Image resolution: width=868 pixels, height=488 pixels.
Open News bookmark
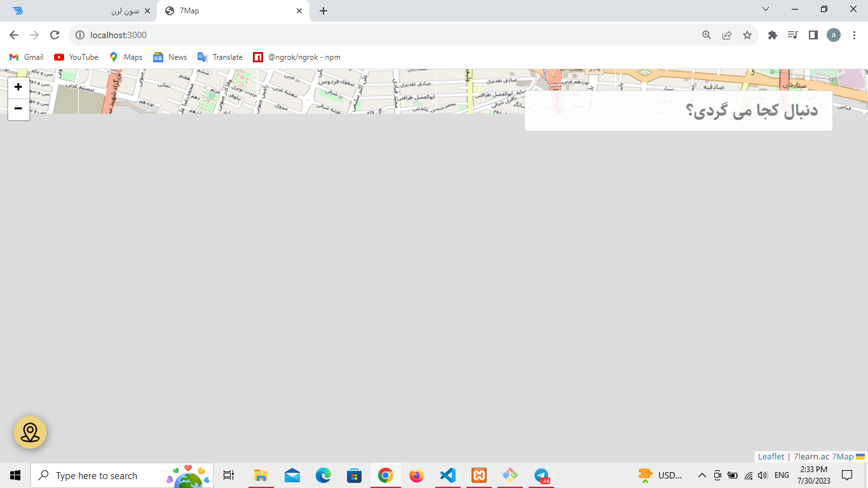[170, 57]
